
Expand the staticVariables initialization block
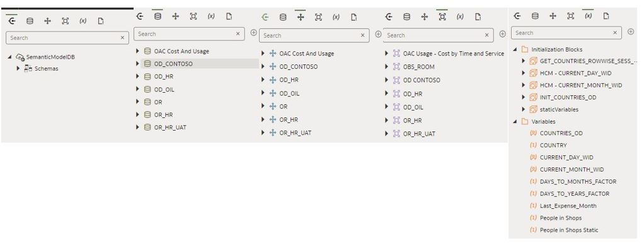click(x=523, y=109)
